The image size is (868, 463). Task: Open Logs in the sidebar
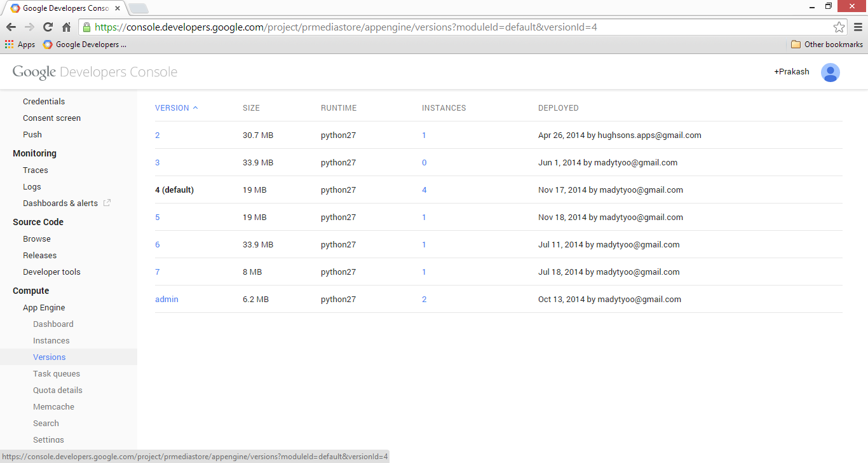pos(32,187)
